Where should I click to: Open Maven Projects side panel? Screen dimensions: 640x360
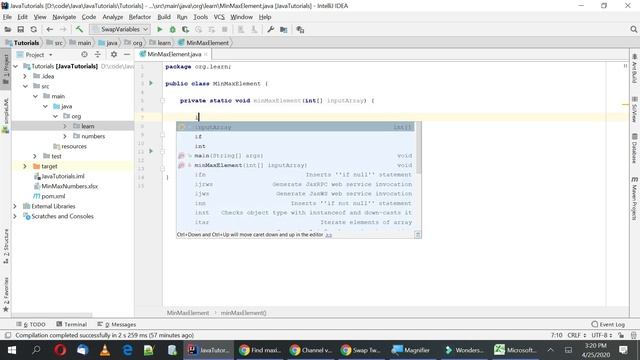click(x=634, y=198)
